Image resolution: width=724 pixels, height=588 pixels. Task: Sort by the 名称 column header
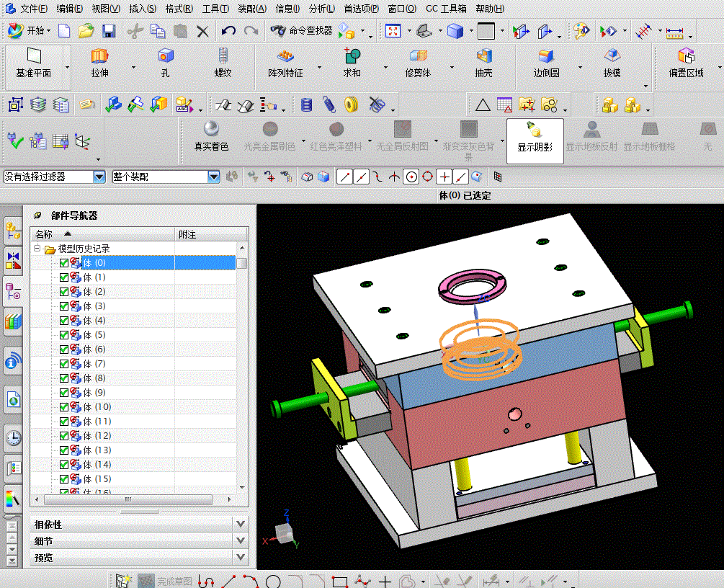(x=102, y=234)
